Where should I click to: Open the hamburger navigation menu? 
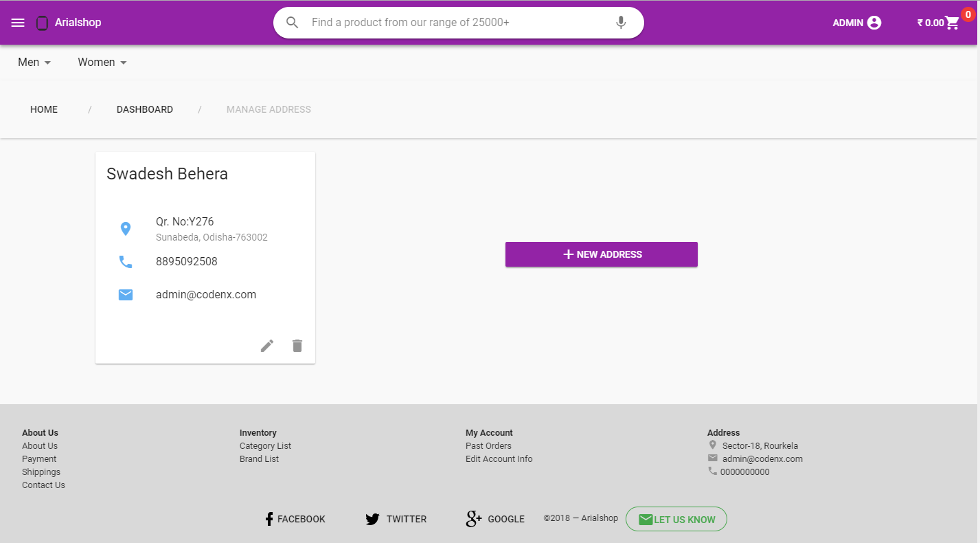coord(17,22)
